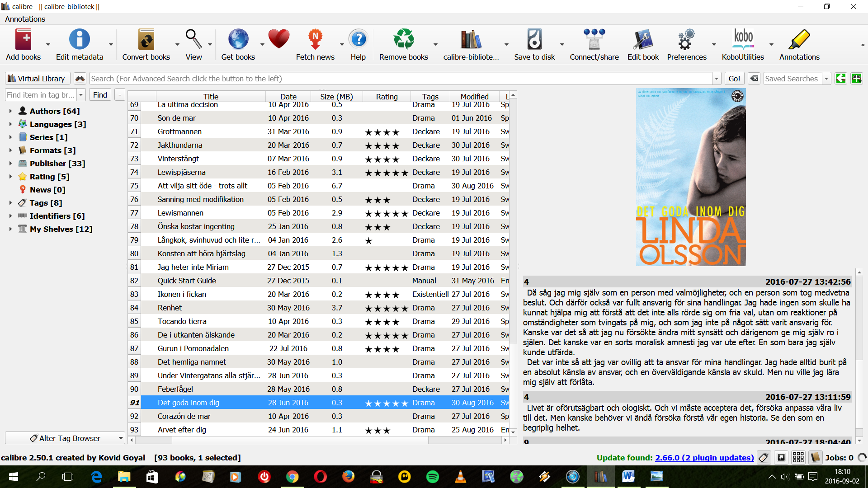Click the Remove books recycle icon
Screen dimensions: 868x488
tap(403, 40)
